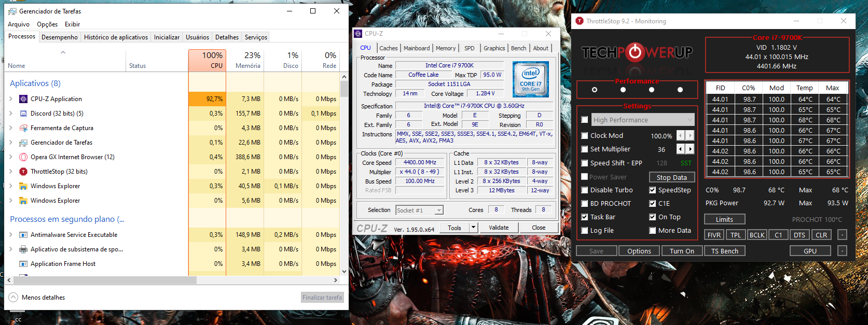Expand the Discord (32 bits) process group
Screen dimensions: 868x325
pos(11,114)
